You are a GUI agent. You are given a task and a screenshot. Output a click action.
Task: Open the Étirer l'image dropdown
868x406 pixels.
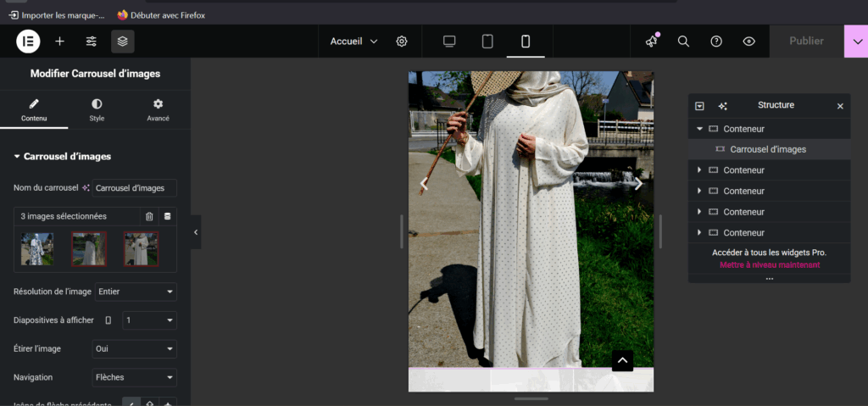[134, 348]
